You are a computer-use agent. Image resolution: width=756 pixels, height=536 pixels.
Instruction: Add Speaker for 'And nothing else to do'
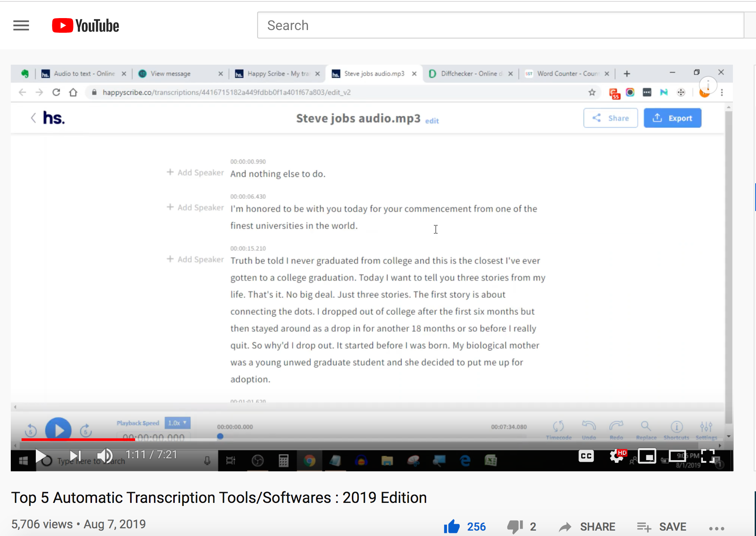pyautogui.click(x=195, y=173)
